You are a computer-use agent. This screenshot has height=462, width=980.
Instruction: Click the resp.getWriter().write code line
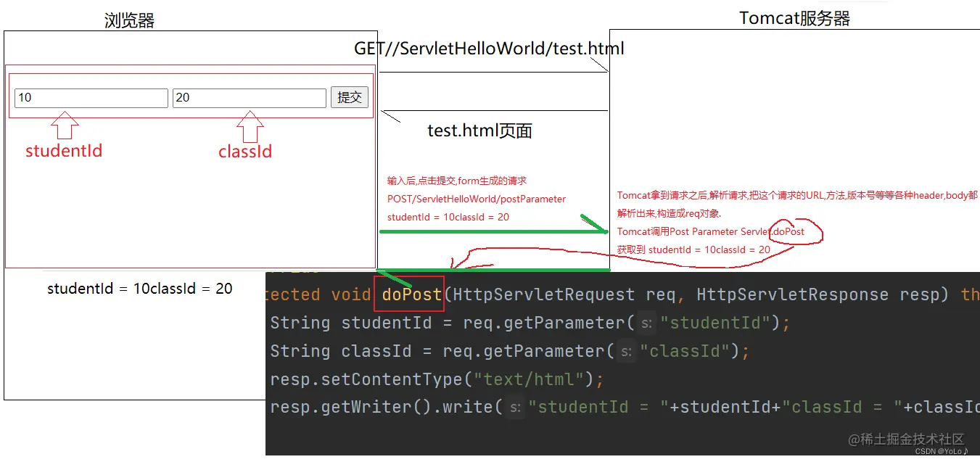625,407
